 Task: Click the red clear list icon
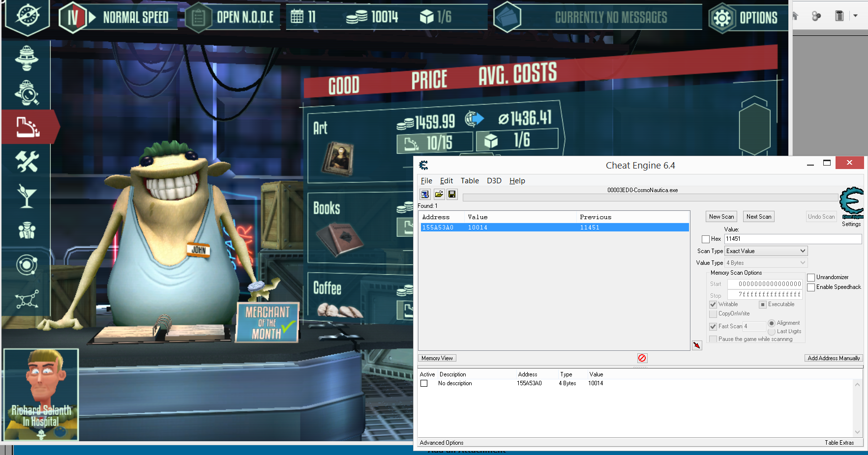coord(642,358)
